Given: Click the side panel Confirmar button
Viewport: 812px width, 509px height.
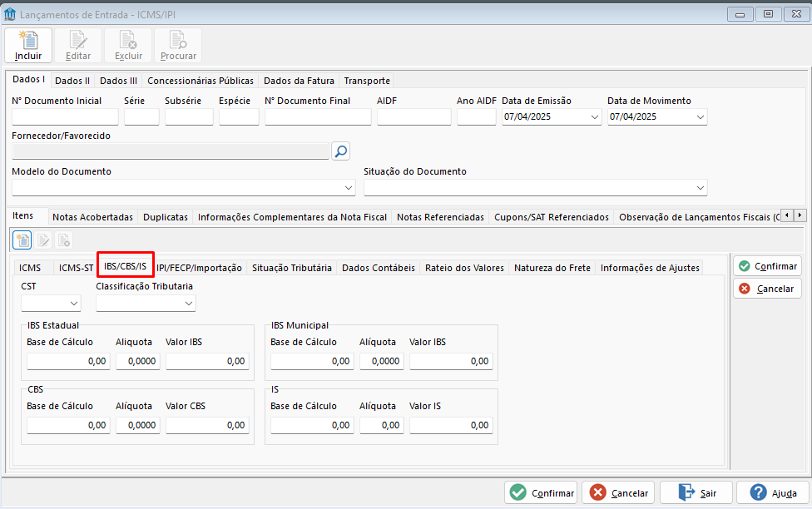Looking at the screenshot, I should pos(767,266).
